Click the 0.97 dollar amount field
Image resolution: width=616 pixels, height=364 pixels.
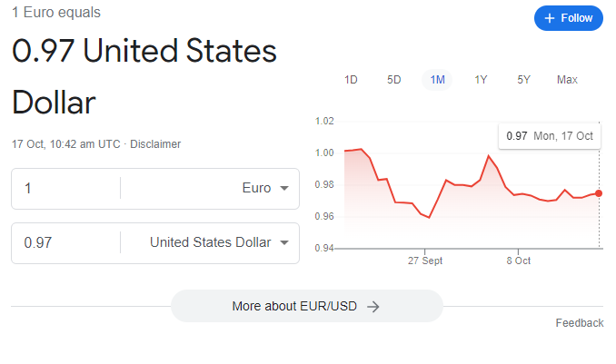(65, 242)
